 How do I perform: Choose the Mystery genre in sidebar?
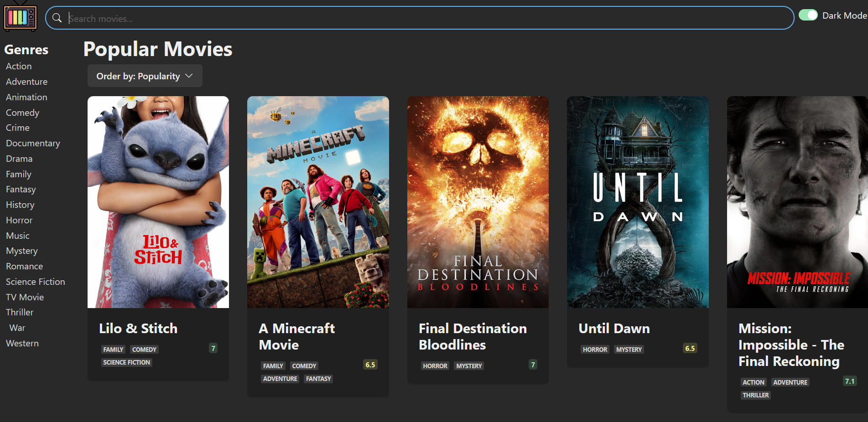coord(21,251)
